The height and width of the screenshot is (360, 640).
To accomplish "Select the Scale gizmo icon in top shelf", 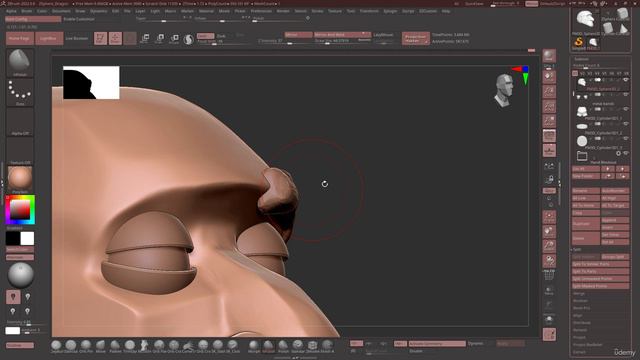I will click(x=160, y=39).
